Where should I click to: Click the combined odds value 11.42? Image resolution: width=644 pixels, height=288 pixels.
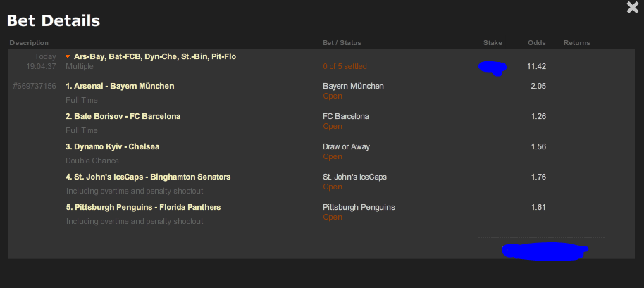click(536, 67)
